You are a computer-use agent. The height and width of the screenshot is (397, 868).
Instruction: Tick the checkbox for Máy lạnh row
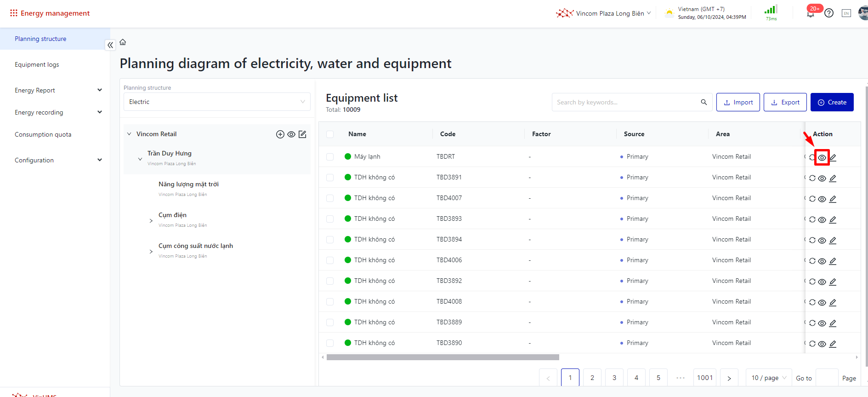pos(330,157)
